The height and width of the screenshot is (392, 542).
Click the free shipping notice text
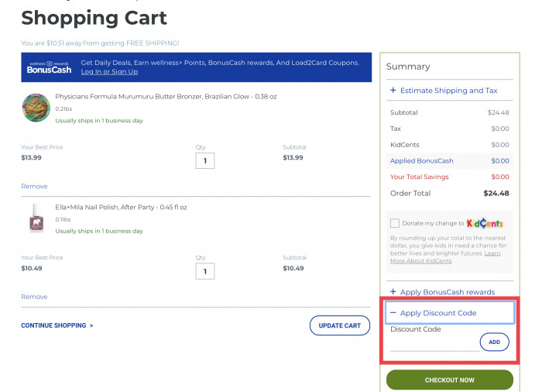[x=100, y=43]
